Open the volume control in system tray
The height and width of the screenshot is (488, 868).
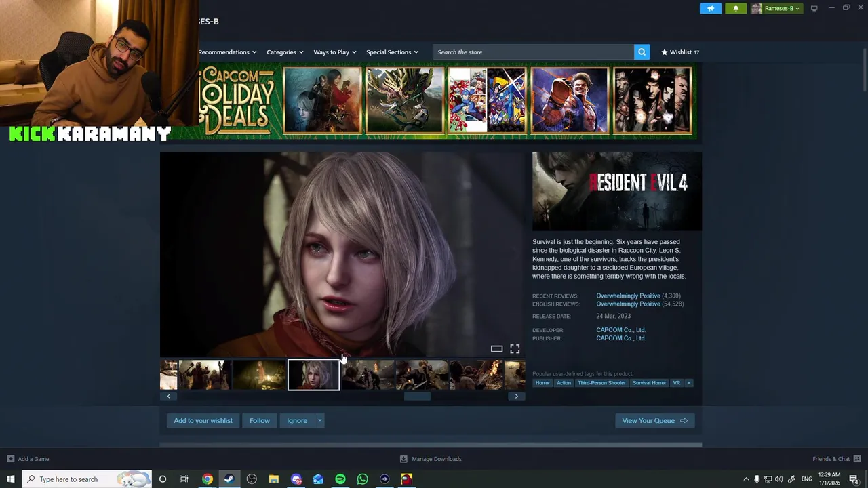click(x=778, y=479)
